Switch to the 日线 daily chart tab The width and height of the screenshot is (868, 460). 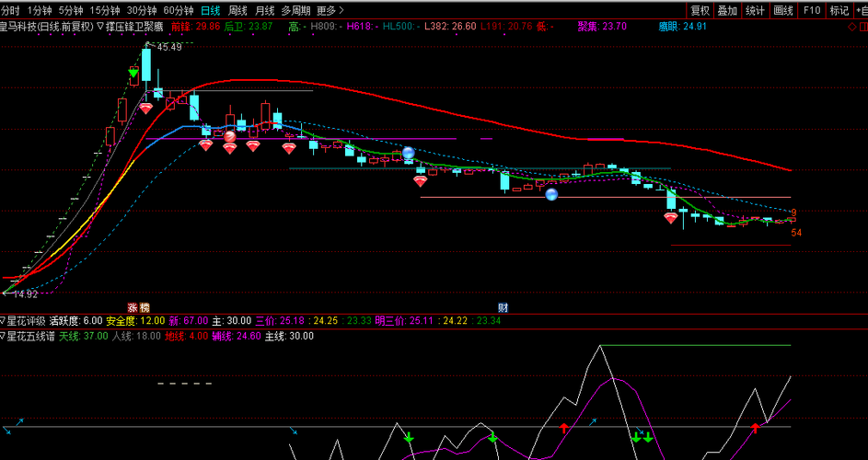pyautogui.click(x=211, y=10)
